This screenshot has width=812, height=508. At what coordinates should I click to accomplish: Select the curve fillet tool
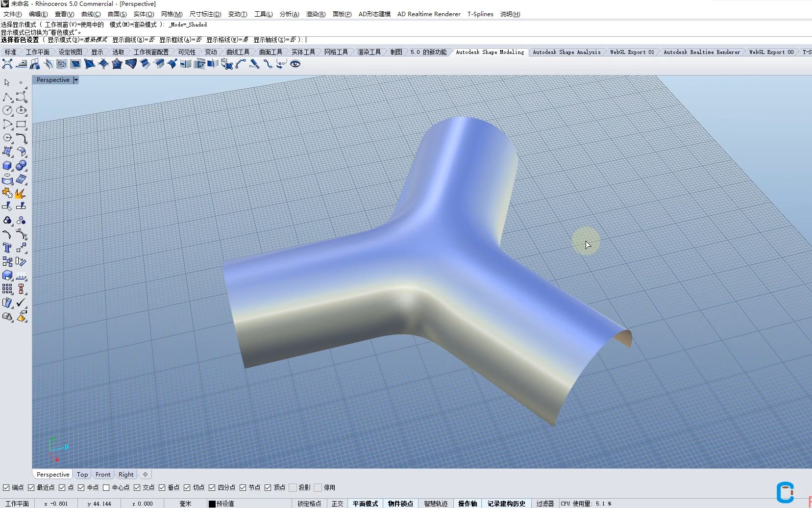(21, 138)
